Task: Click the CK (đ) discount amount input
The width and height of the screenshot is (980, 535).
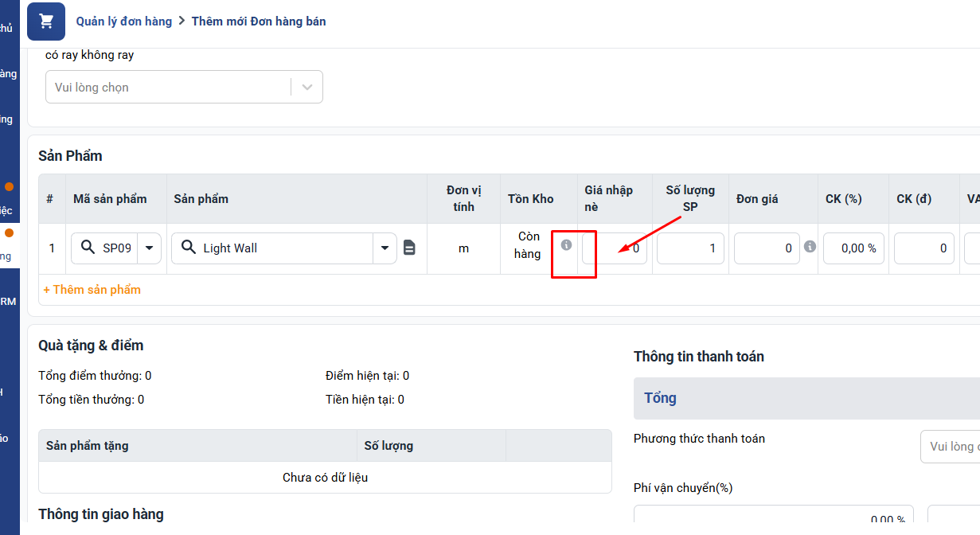Action: [923, 248]
